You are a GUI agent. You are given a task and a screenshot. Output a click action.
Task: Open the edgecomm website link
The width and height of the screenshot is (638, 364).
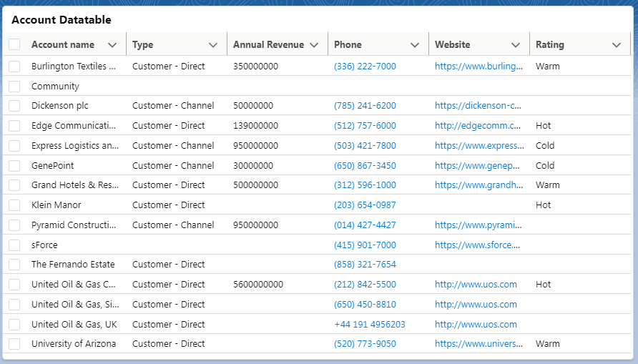478,126
